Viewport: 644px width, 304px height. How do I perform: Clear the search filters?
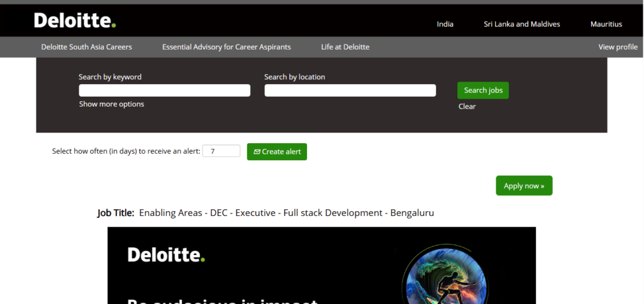(467, 107)
